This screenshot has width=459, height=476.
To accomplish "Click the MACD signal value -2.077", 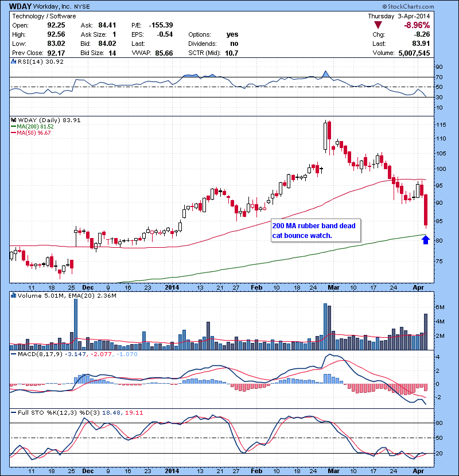I will [x=101, y=354].
